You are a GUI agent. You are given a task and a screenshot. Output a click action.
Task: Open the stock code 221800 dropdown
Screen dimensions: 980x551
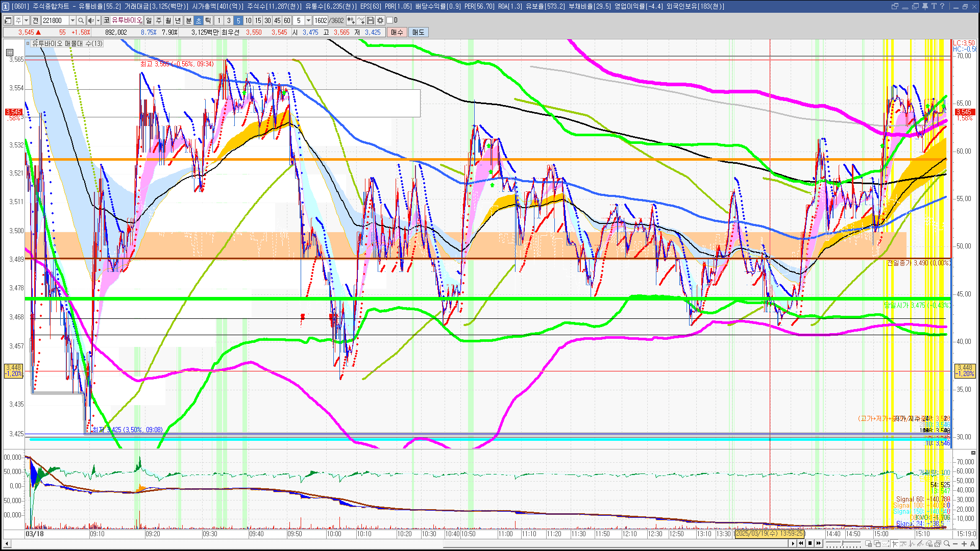click(x=72, y=20)
